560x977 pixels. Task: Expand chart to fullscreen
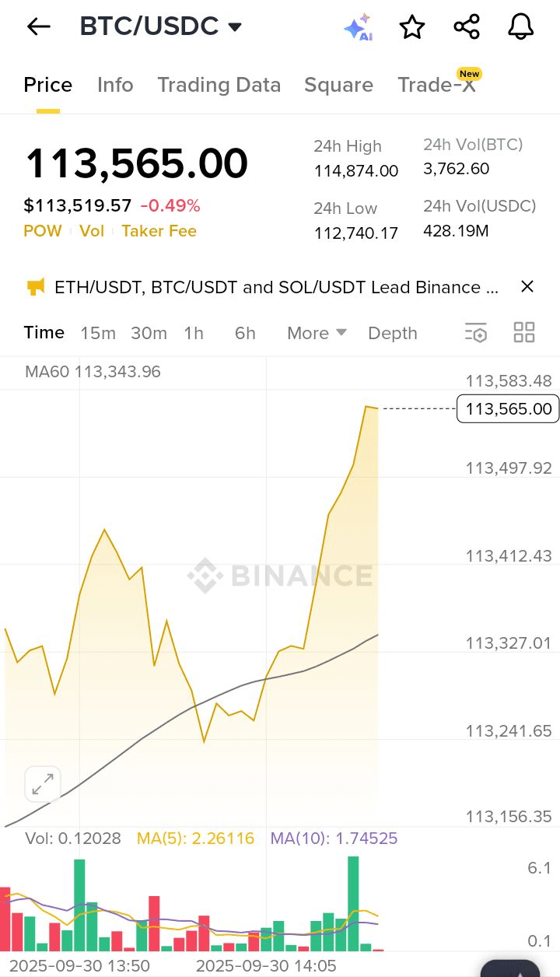pos(43,784)
